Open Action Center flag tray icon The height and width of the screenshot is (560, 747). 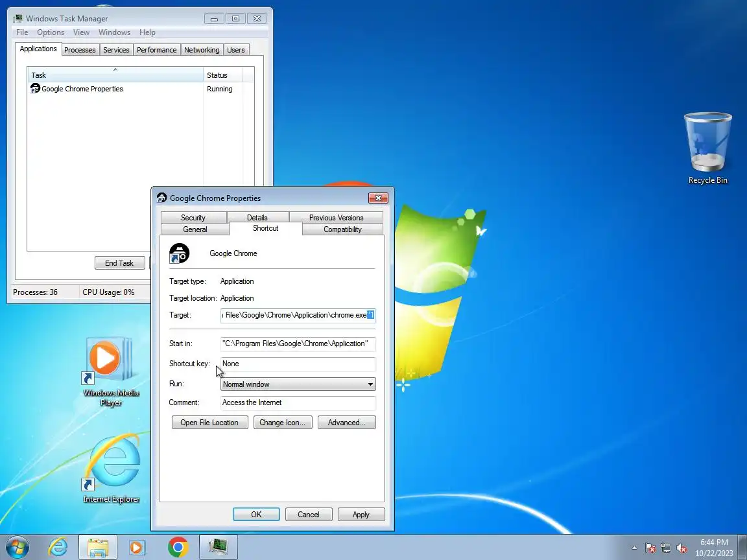click(650, 548)
